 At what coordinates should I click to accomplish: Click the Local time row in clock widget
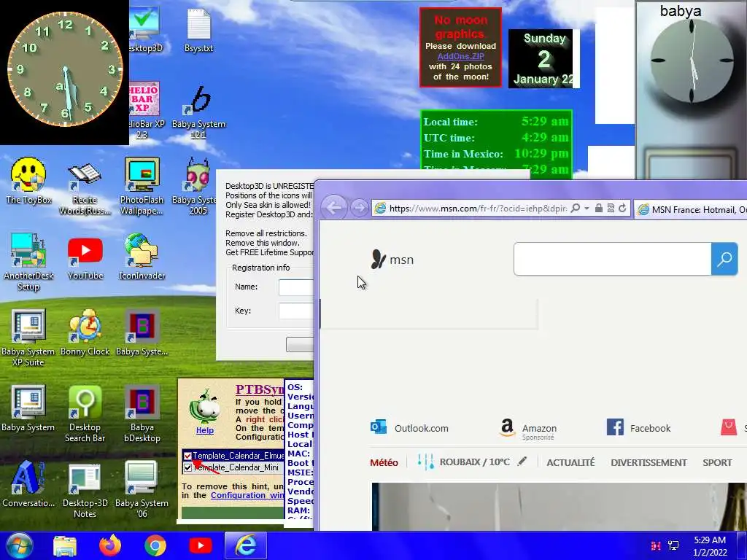(x=496, y=122)
